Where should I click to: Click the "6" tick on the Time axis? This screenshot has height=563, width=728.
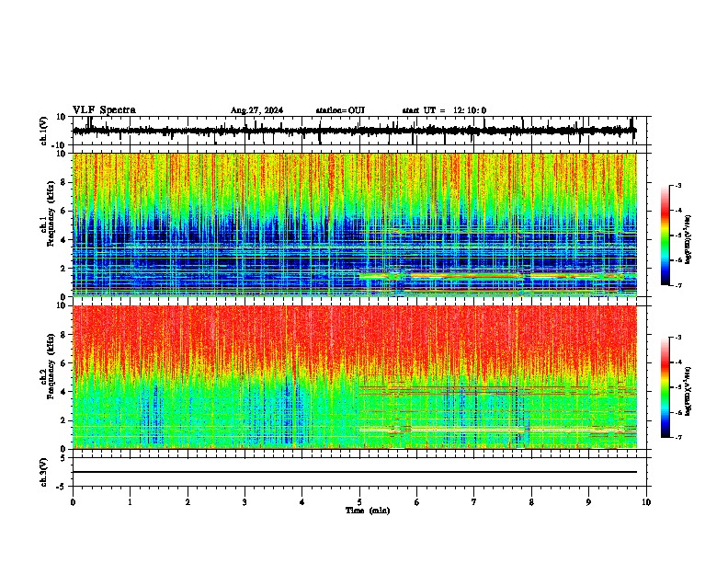point(417,502)
